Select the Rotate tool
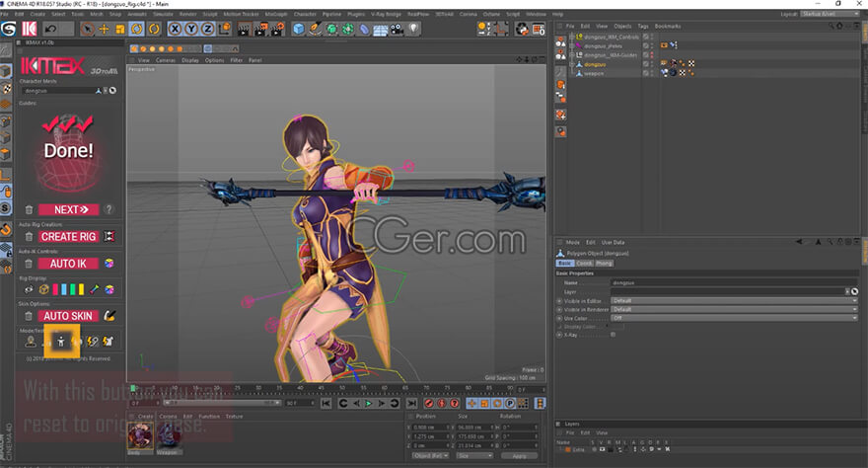The image size is (868, 468). click(x=137, y=29)
